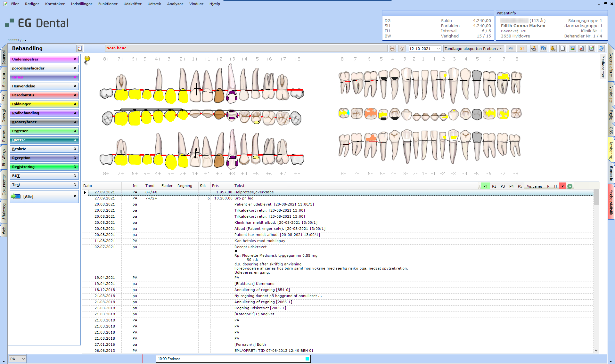Toggle the R filter button
615x364 pixels.
tap(548, 186)
